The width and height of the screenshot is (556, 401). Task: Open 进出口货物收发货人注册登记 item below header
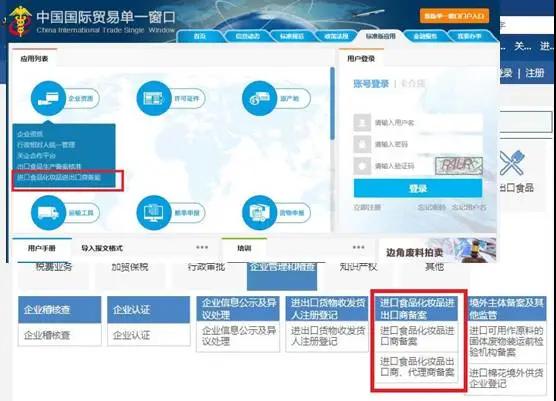(x=327, y=336)
